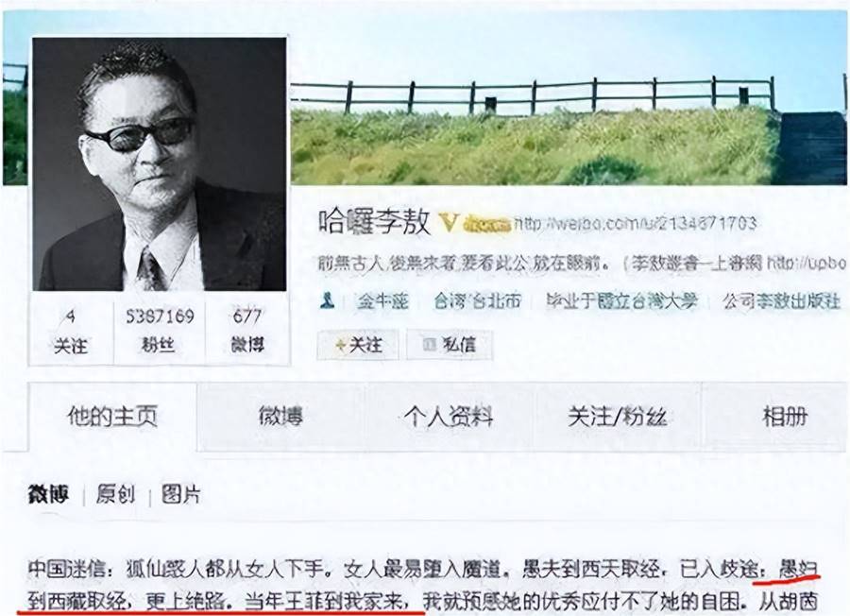850x616 pixels.
Task: Click the orange V verification badge
Action: click(449, 222)
